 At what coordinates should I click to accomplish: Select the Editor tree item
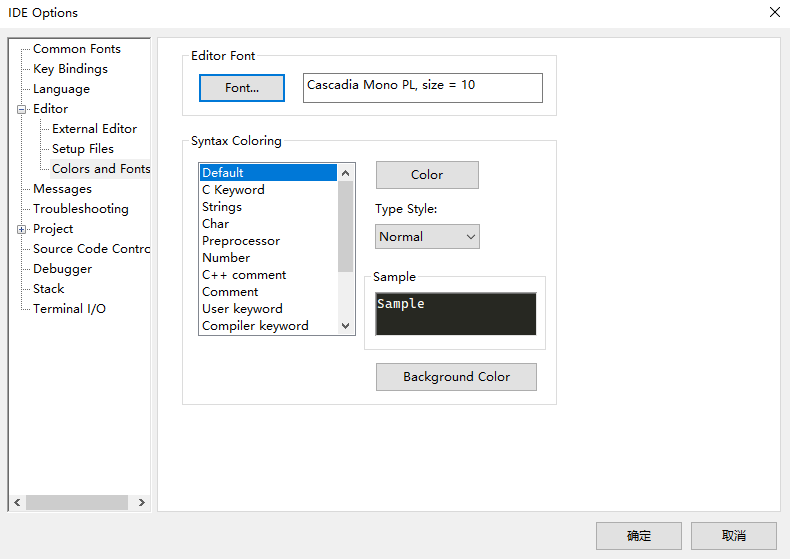point(50,109)
